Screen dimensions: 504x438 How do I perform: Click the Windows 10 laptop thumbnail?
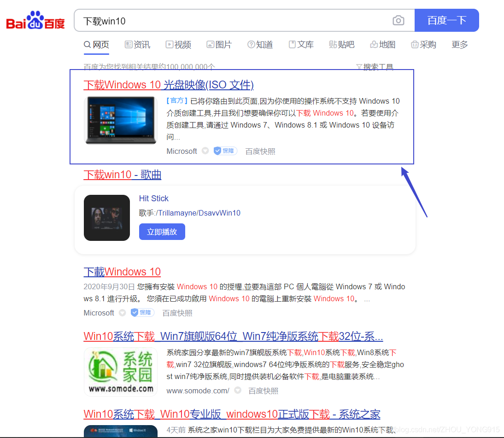(x=121, y=120)
